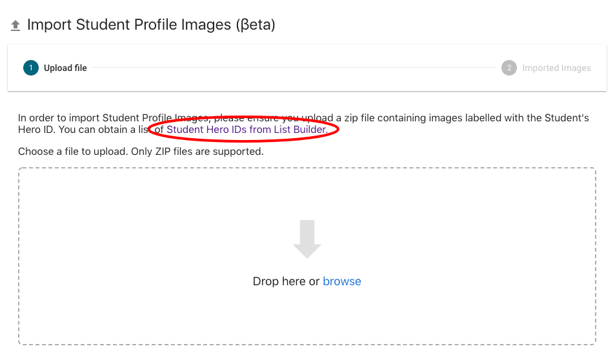Click the gray down arrow in drop zone
This screenshot has width=615, height=364.
click(307, 239)
